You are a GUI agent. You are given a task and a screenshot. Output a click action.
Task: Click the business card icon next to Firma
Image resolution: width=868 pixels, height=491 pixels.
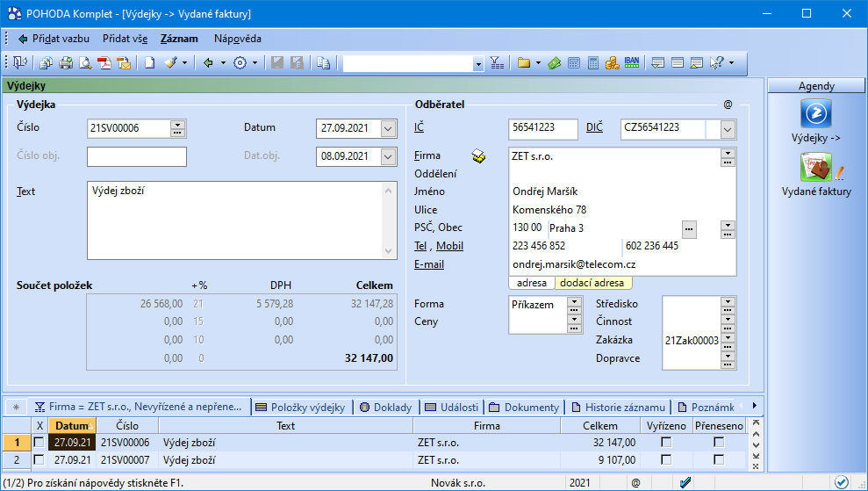479,157
